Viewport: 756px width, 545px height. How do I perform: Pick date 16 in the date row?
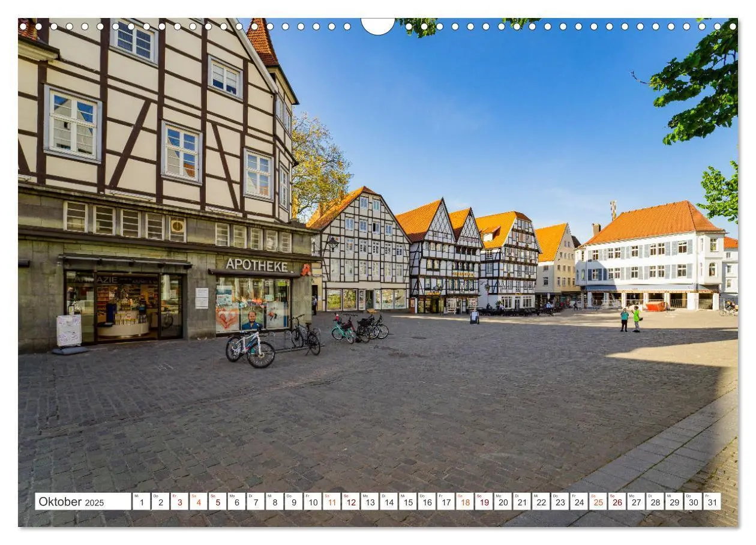point(426,502)
